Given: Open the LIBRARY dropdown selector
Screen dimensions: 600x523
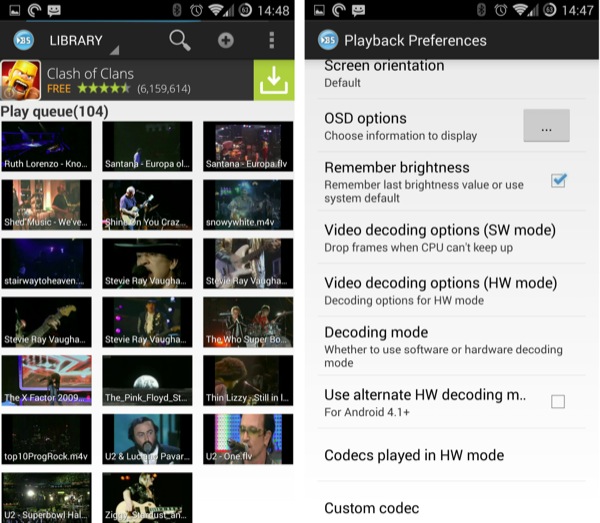Looking at the screenshot, I should (84, 41).
